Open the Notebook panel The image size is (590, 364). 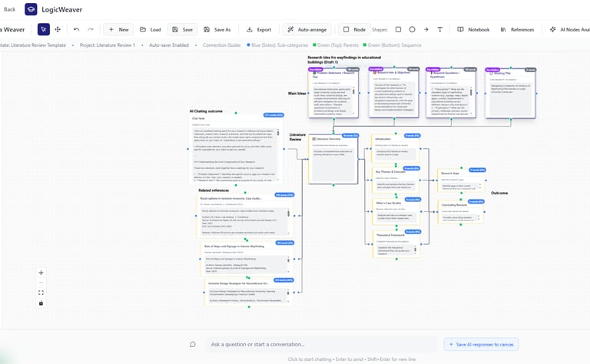point(473,29)
